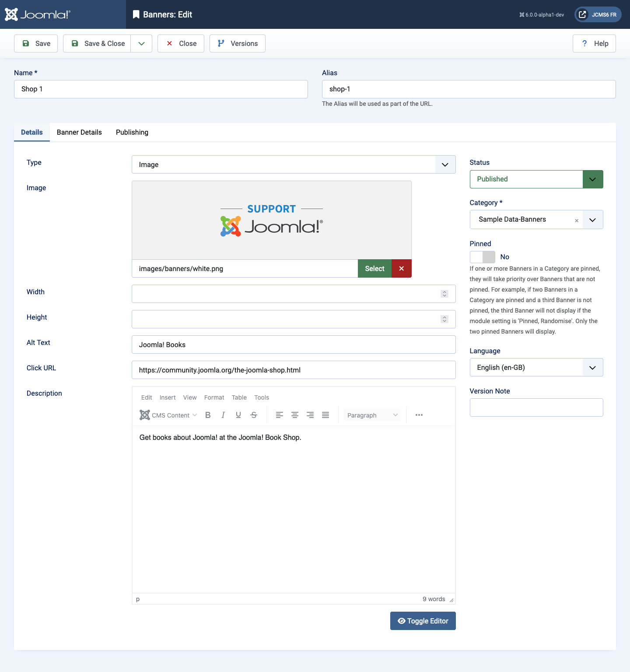Click the 6.0.0-alpha1-dev version label
This screenshot has height=672, width=630.
coord(542,15)
